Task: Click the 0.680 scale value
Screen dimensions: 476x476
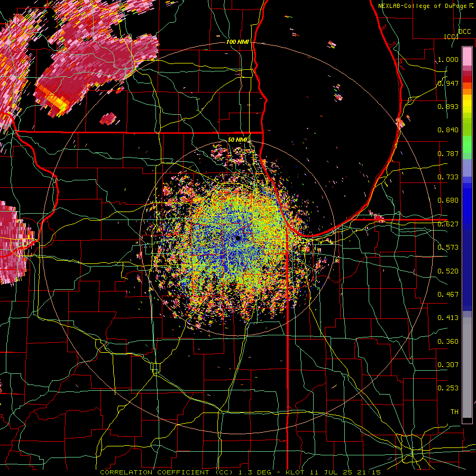Action: [x=448, y=200]
